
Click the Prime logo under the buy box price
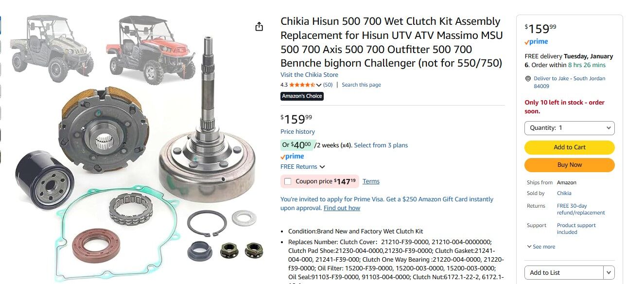point(536,42)
